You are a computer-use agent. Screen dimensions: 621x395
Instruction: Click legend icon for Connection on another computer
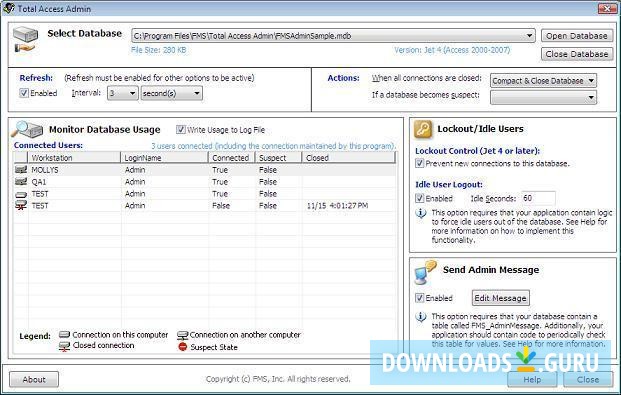pos(182,336)
